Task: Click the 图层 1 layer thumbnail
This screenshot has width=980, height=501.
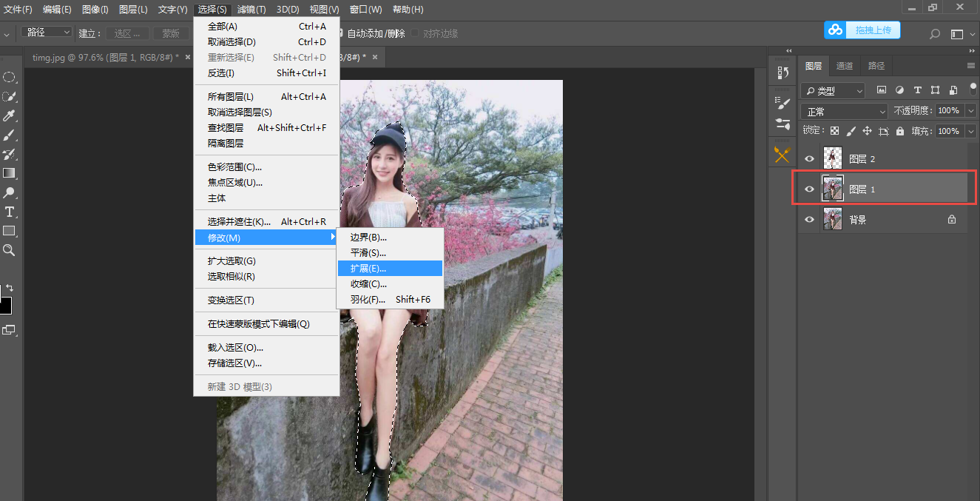Action: coord(833,189)
